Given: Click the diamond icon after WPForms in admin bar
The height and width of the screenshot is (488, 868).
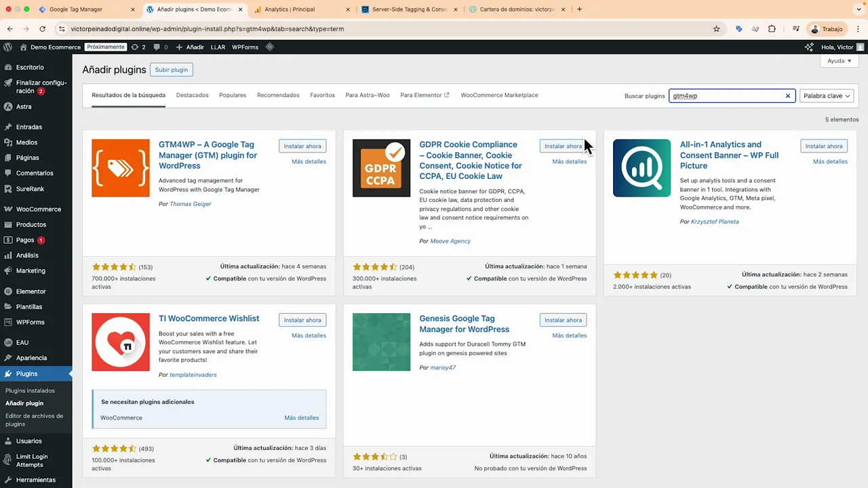Looking at the screenshot, I should pos(269,47).
